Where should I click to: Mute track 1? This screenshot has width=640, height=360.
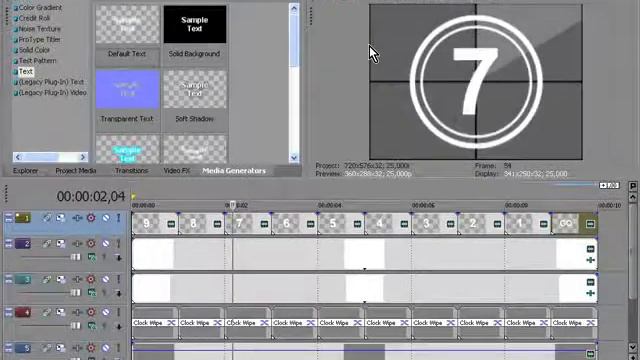[x=106, y=218]
